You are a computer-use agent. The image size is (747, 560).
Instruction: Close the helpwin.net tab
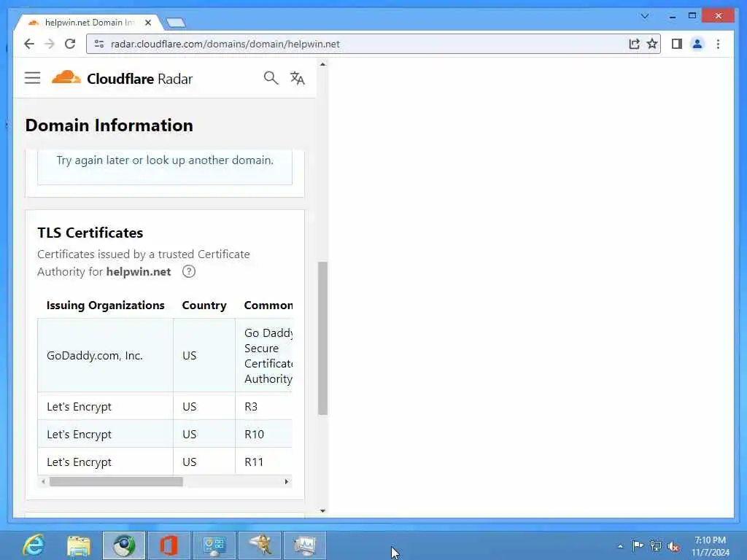point(147,23)
